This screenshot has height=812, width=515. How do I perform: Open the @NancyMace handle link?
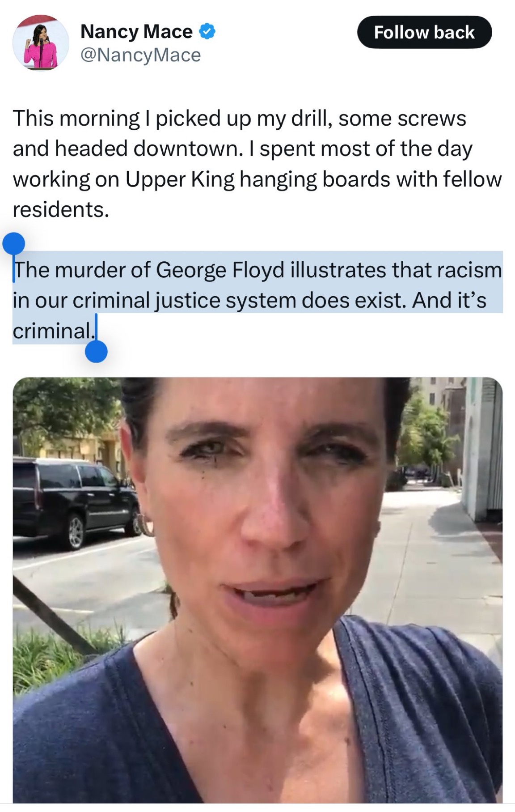140,55
